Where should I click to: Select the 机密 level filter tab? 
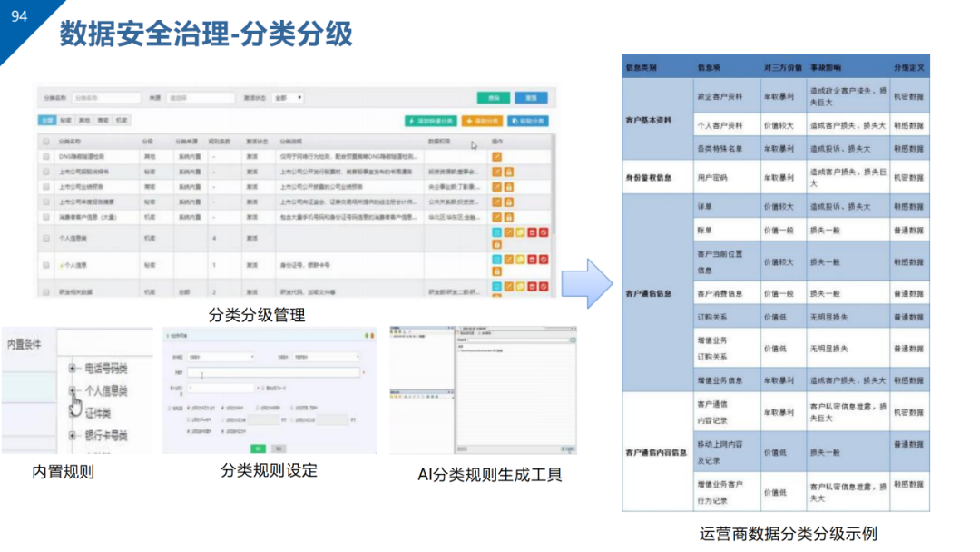(122, 120)
